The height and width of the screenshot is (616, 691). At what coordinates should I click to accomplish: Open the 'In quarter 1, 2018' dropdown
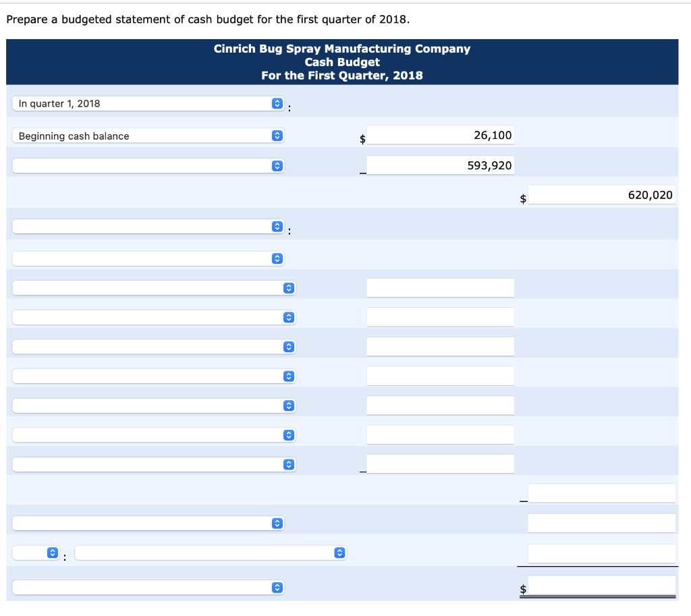148,103
